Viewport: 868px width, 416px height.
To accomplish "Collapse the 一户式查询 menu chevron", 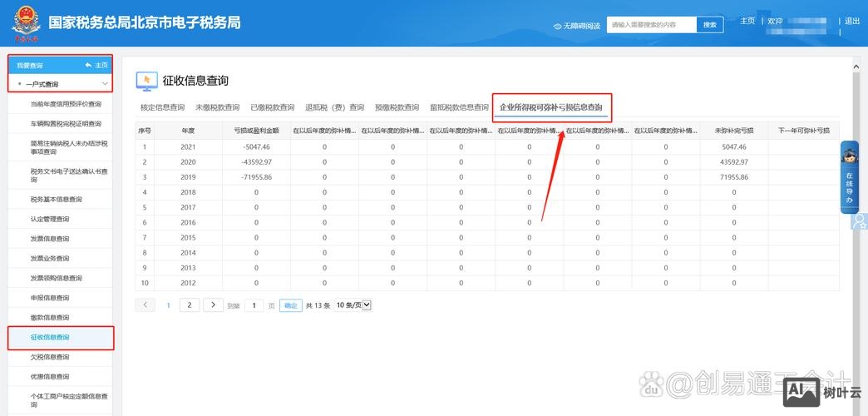I will click(x=106, y=84).
